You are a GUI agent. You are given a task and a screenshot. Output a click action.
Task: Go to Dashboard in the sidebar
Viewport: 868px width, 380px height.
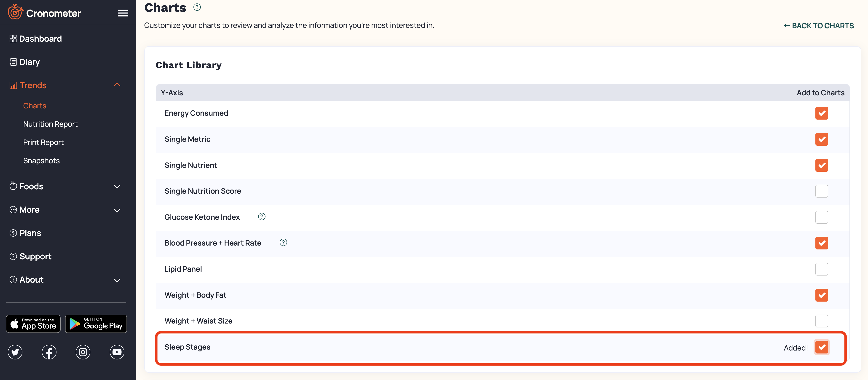40,39
